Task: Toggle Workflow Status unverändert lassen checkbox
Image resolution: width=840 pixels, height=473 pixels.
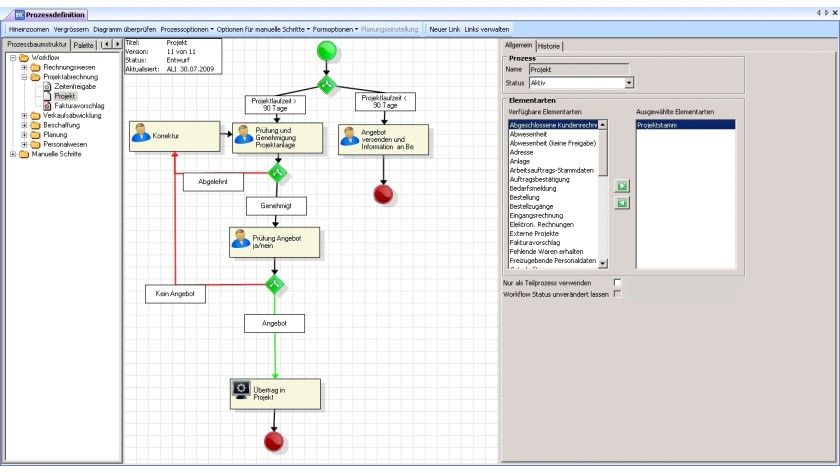Action: click(x=618, y=294)
